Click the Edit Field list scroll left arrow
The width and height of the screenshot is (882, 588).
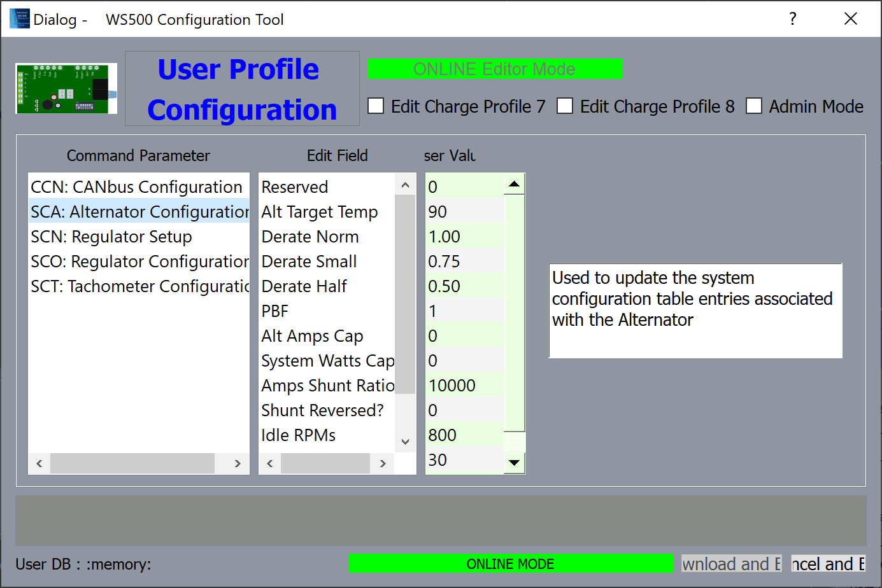click(x=270, y=463)
